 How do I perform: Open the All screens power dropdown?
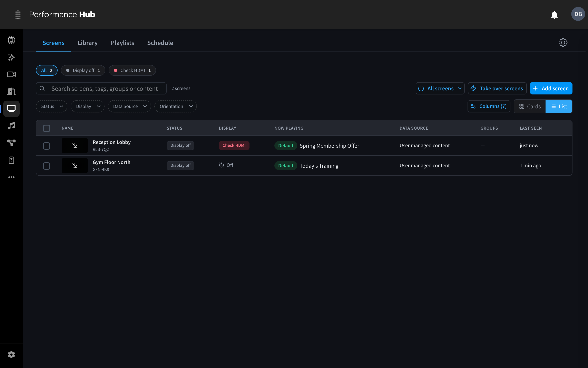click(440, 88)
